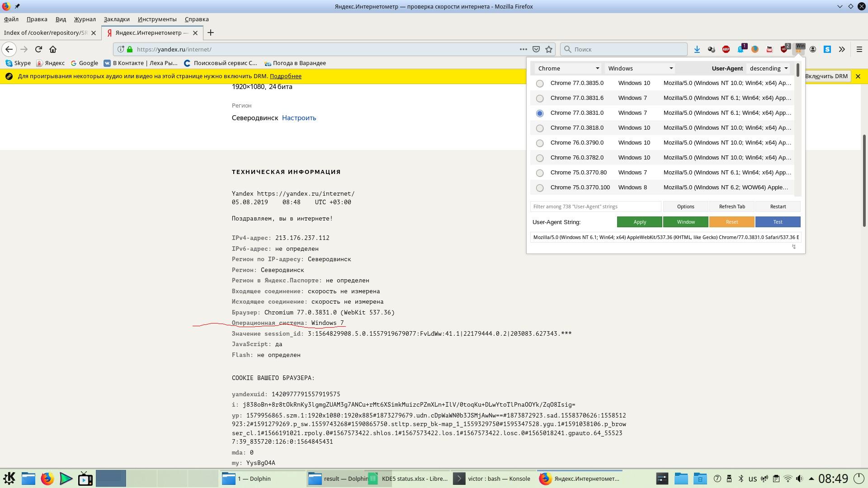868x488 pixels.
Task: Expand the Windows OS dropdown
Action: pyautogui.click(x=640, y=68)
